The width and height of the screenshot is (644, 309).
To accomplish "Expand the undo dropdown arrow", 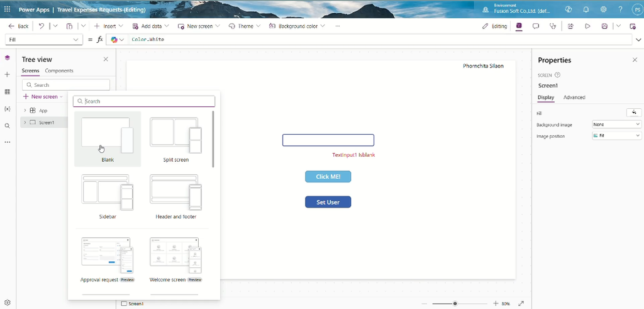I will point(55,26).
